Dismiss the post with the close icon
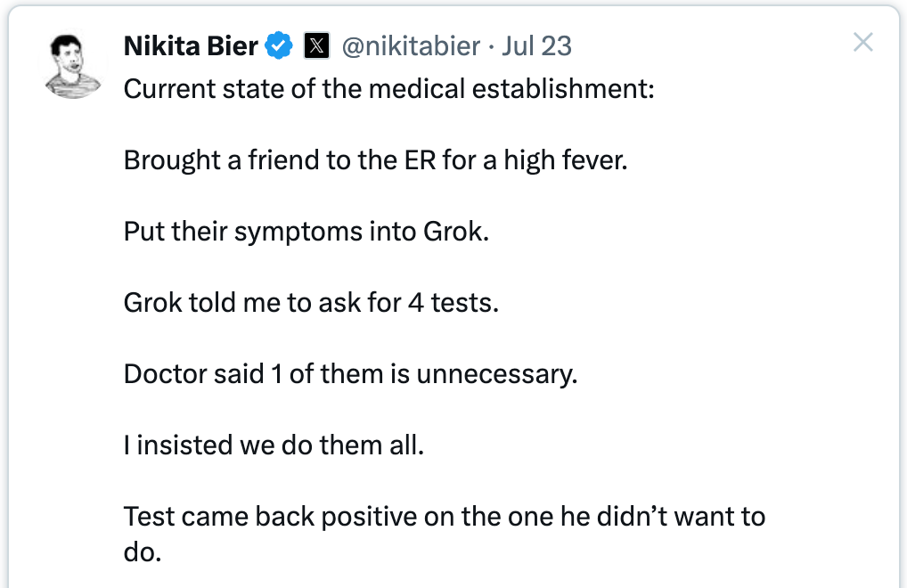 tap(862, 42)
